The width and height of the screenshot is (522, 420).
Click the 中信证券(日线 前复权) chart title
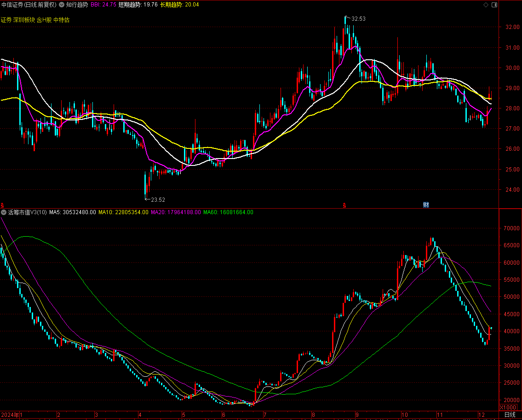point(29,5)
